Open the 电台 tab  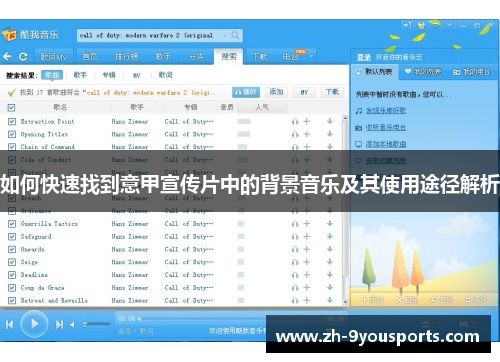(x=290, y=56)
